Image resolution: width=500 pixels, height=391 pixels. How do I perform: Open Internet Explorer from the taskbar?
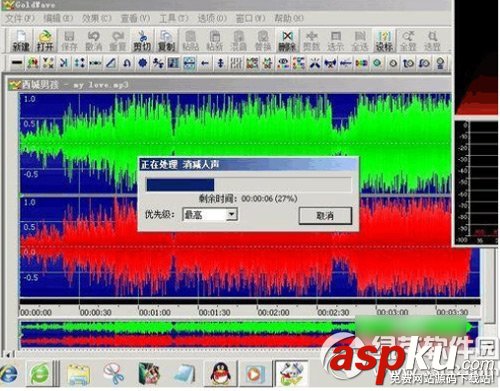click(8, 374)
